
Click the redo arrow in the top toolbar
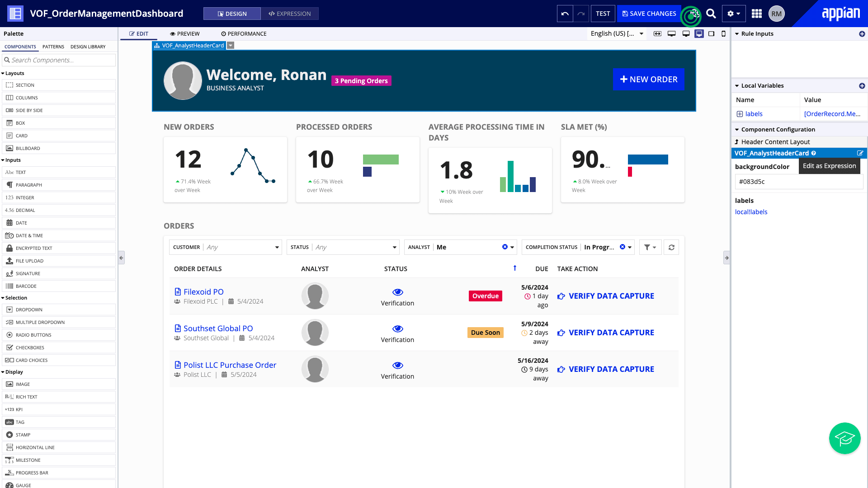click(581, 14)
